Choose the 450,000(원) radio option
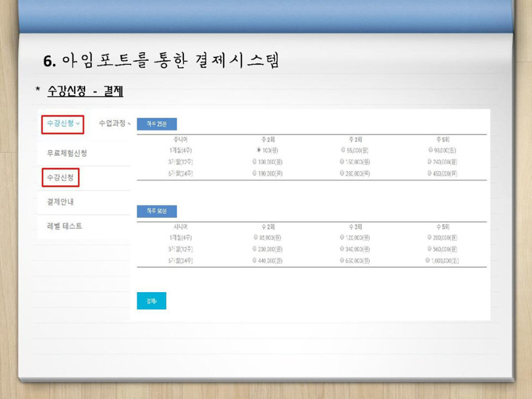Image resolution: width=532 pixels, height=399 pixels. coord(429,173)
